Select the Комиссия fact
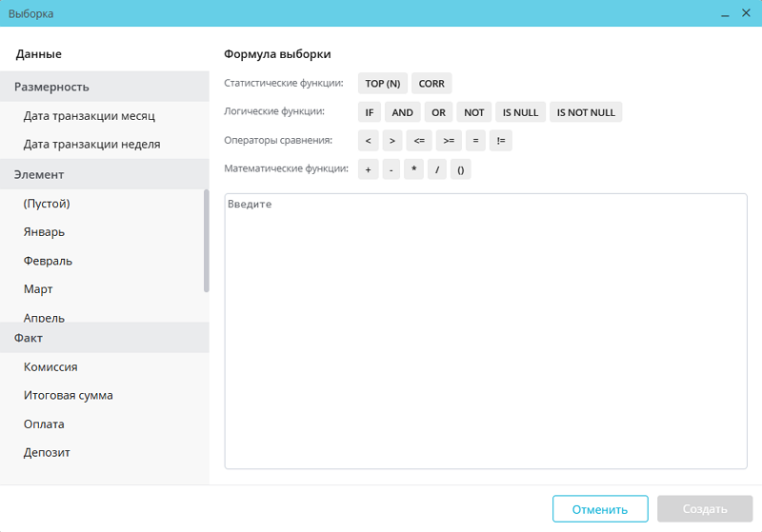Image resolution: width=762 pixels, height=532 pixels. click(50, 366)
